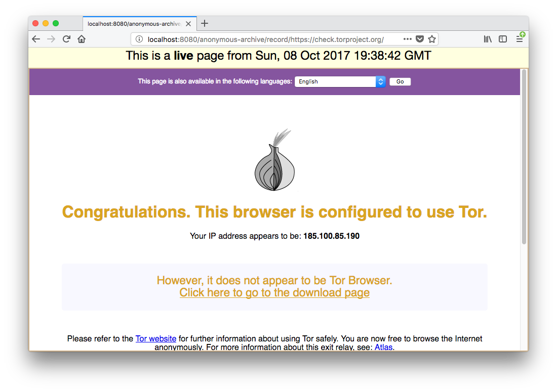Click the yellow minimize window button
This screenshot has height=392, width=557.
pos(46,23)
